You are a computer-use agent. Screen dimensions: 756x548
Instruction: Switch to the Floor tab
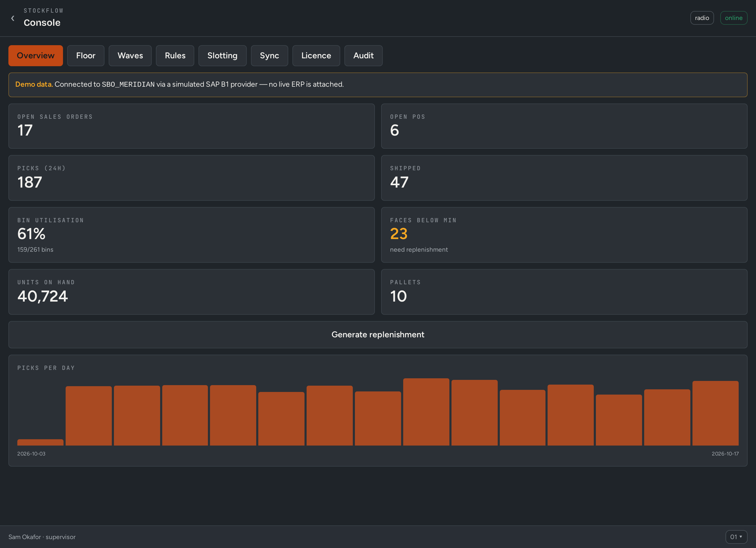click(86, 56)
